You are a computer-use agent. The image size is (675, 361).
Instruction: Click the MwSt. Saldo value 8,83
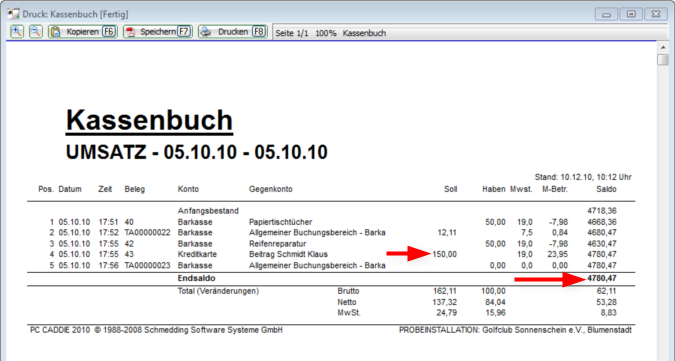608,313
